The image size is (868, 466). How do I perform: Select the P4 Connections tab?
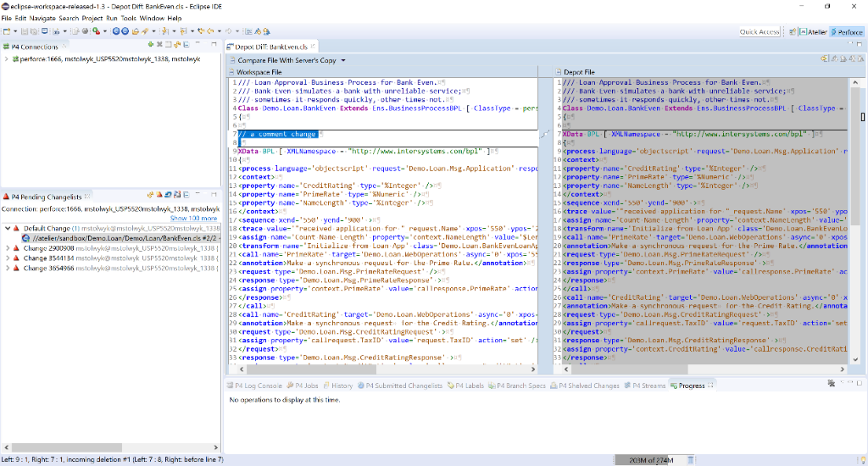34,47
